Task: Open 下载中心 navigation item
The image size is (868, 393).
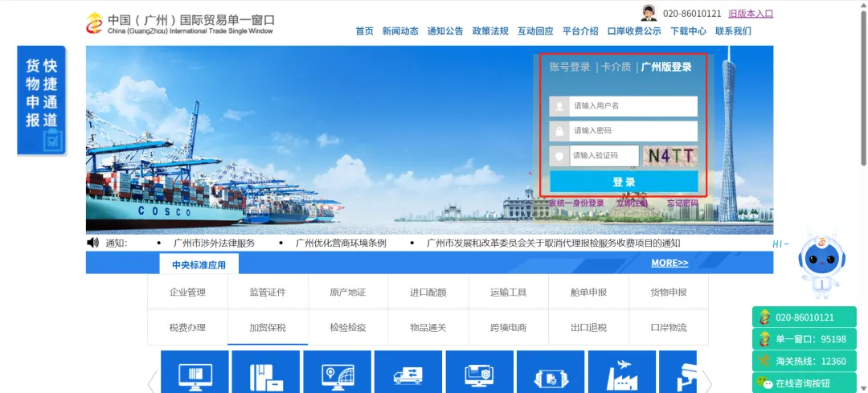Action: [688, 31]
